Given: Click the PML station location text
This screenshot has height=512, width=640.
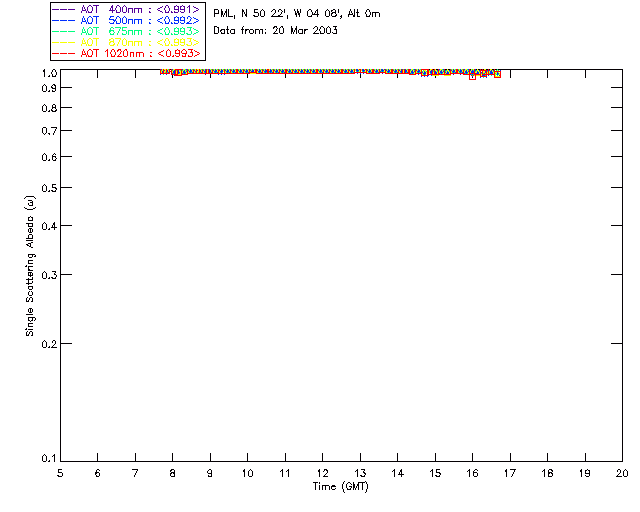Looking at the screenshot, I should click(297, 14).
